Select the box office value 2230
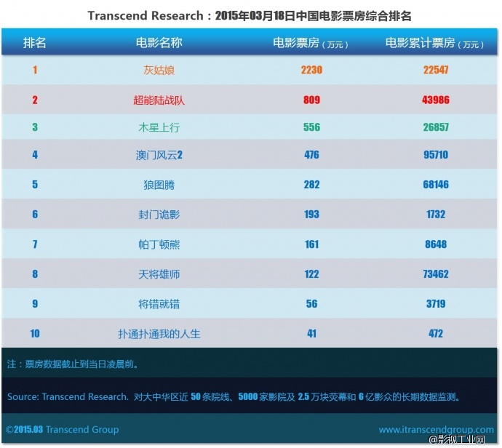The image size is (502, 448). tap(311, 70)
